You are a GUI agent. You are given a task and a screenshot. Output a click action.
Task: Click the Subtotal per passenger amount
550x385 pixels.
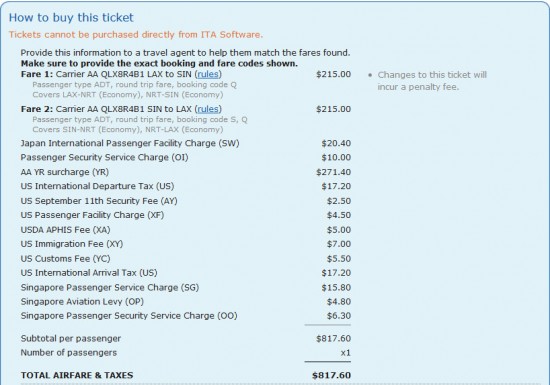pyautogui.click(x=333, y=338)
